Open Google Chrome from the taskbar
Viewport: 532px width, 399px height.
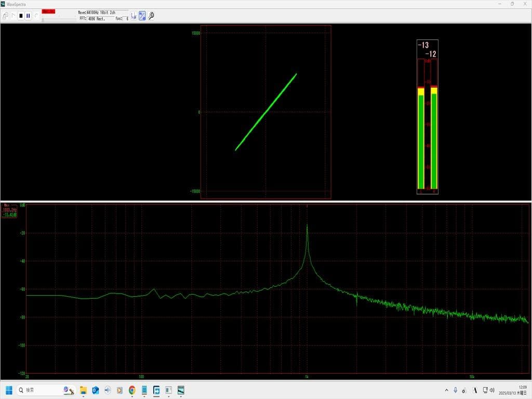(x=132, y=390)
